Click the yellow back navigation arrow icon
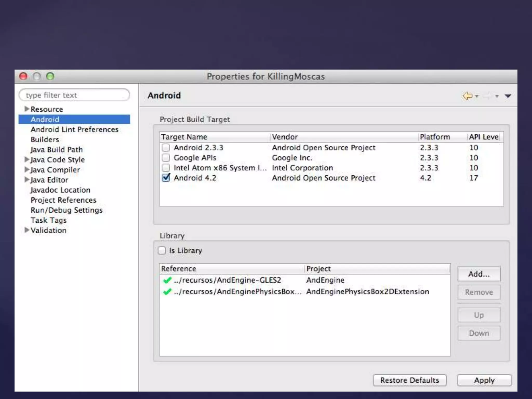532x399 pixels. click(x=468, y=96)
